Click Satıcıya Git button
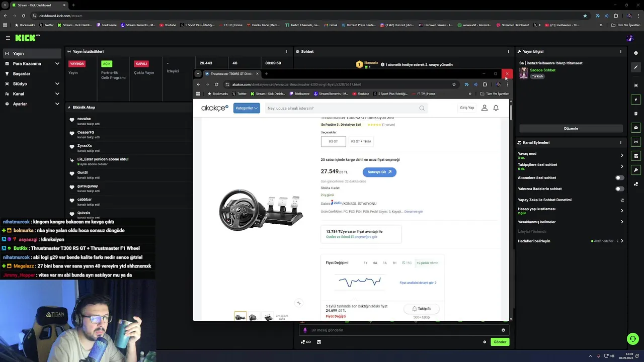The width and height of the screenshot is (644, 362). 379,172
